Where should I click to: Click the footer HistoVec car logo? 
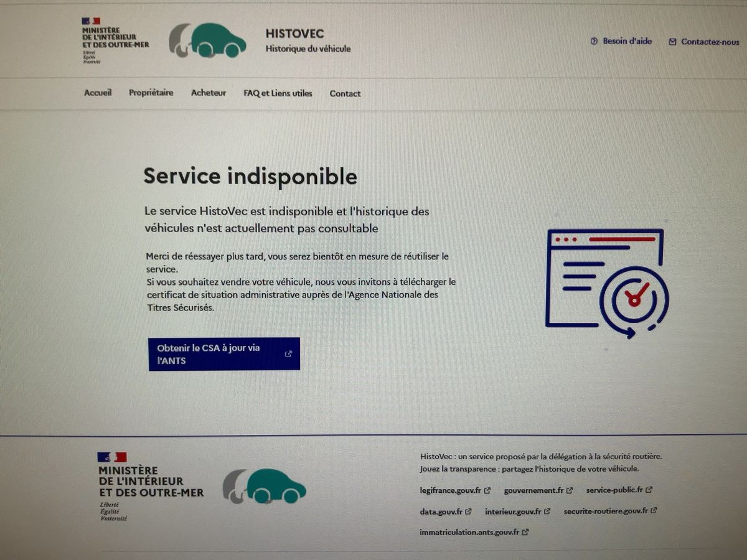coord(265,486)
